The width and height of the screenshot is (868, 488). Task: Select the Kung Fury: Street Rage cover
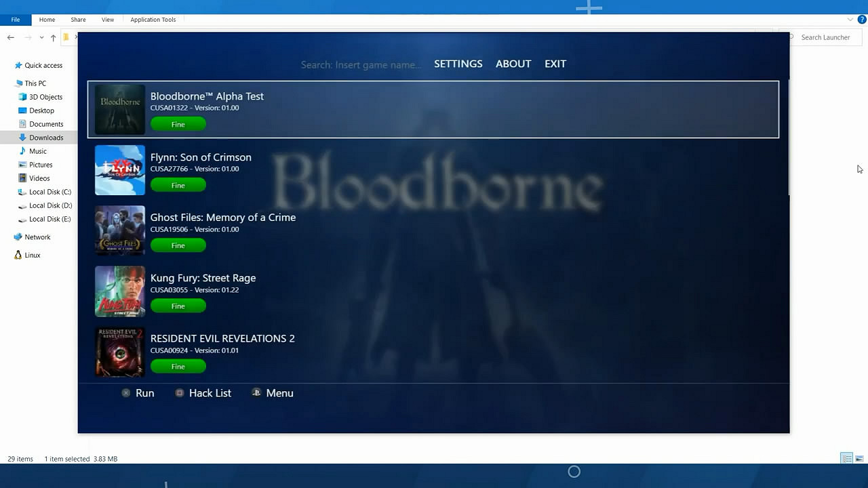pos(120,291)
